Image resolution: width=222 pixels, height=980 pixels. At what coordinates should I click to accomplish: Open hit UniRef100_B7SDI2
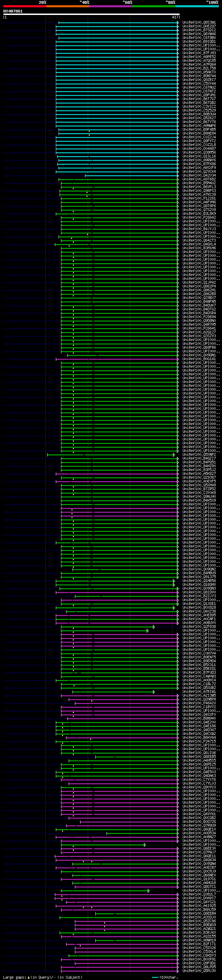(x=199, y=30)
